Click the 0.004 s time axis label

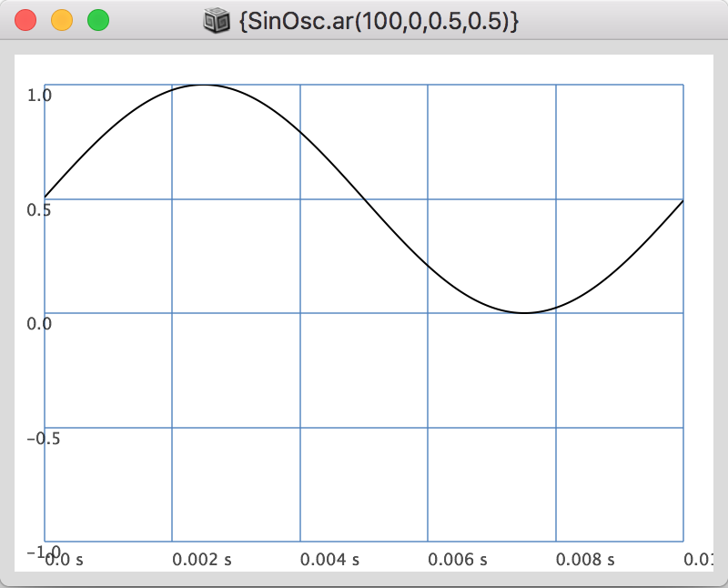(x=329, y=559)
